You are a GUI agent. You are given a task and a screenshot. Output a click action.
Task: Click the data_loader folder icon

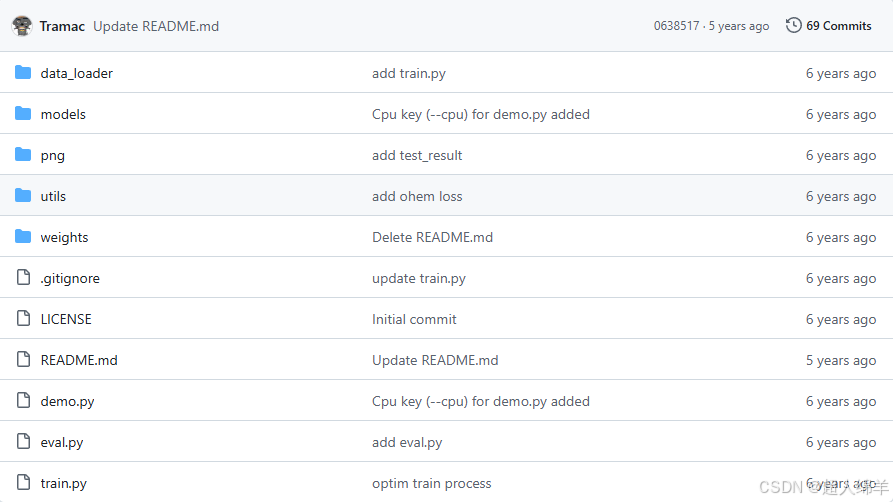point(23,72)
